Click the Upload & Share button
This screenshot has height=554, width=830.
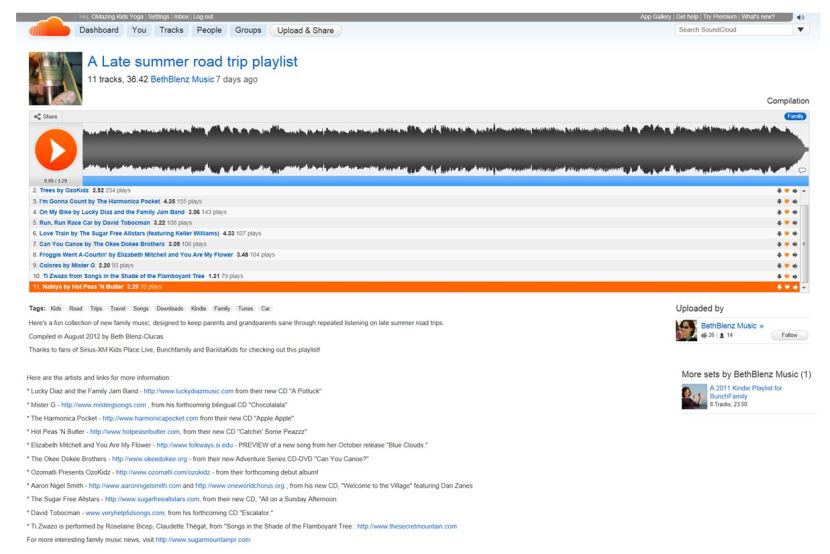tap(305, 31)
